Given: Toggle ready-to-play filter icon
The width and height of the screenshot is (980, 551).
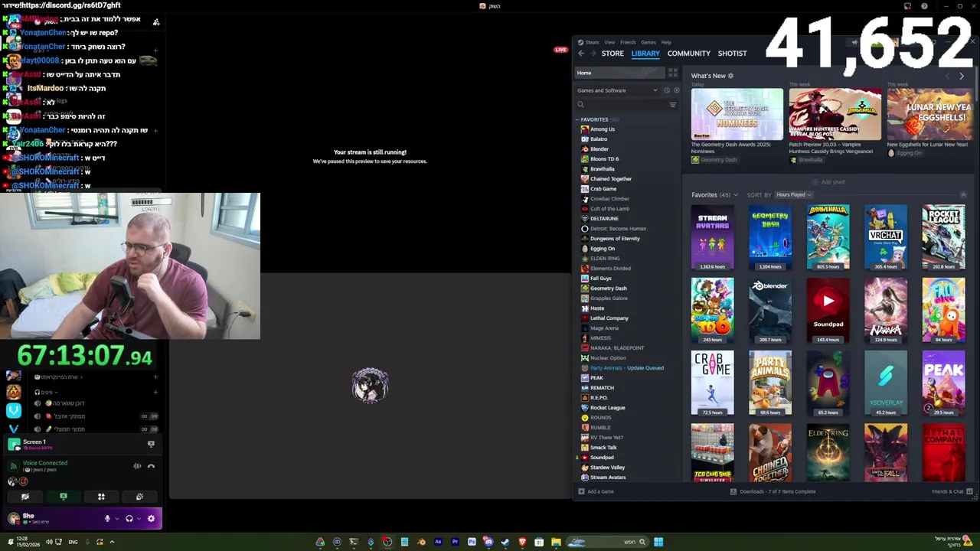Looking at the screenshot, I should 676,90.
